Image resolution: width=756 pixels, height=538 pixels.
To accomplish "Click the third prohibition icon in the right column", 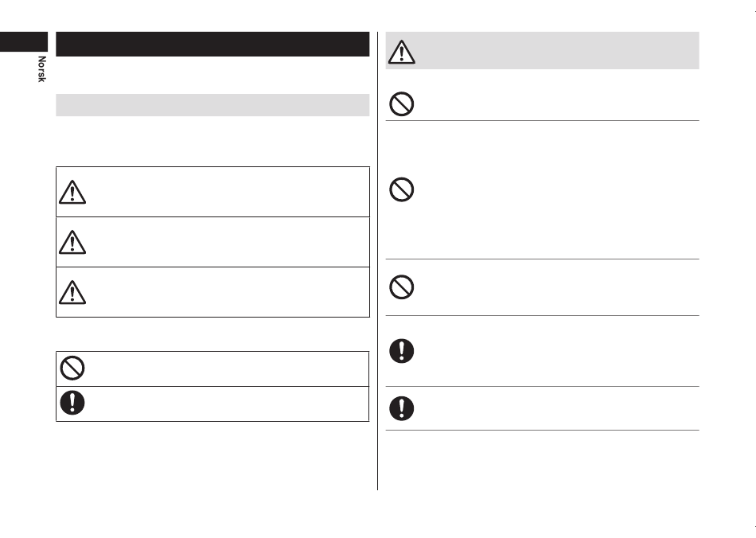I will (402, 287).
